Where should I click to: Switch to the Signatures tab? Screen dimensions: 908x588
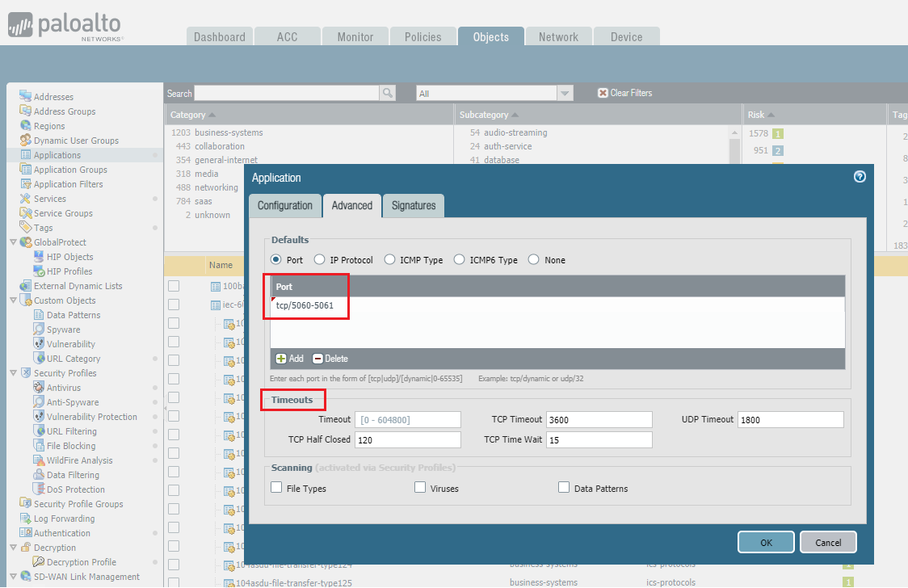coord(414,206)
